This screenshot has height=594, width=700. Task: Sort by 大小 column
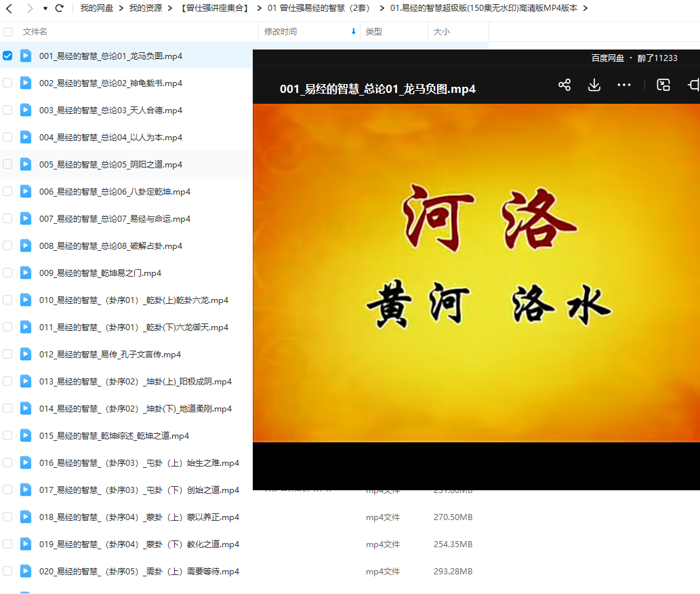(x=442, y=32)
